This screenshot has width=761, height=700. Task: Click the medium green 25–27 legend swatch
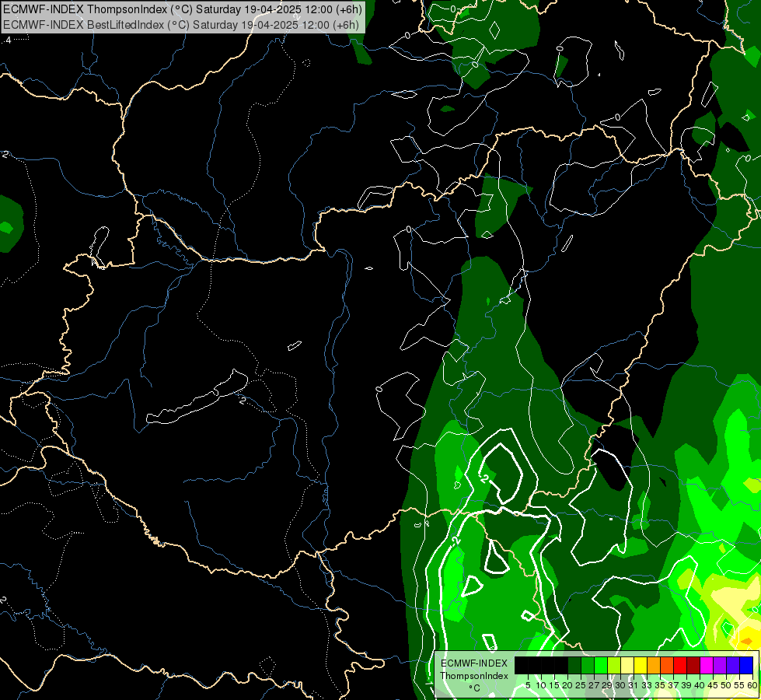pyautogui.click(x=588, y=666)
